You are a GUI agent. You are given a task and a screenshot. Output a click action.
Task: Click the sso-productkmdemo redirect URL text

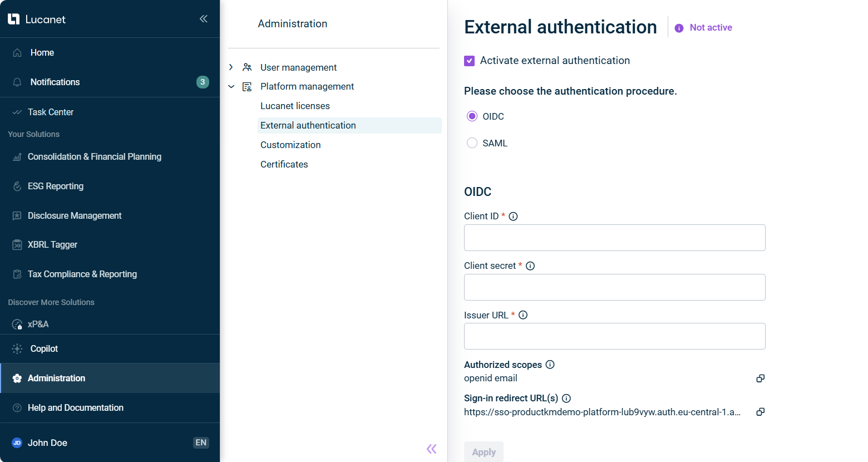[602, 412]
